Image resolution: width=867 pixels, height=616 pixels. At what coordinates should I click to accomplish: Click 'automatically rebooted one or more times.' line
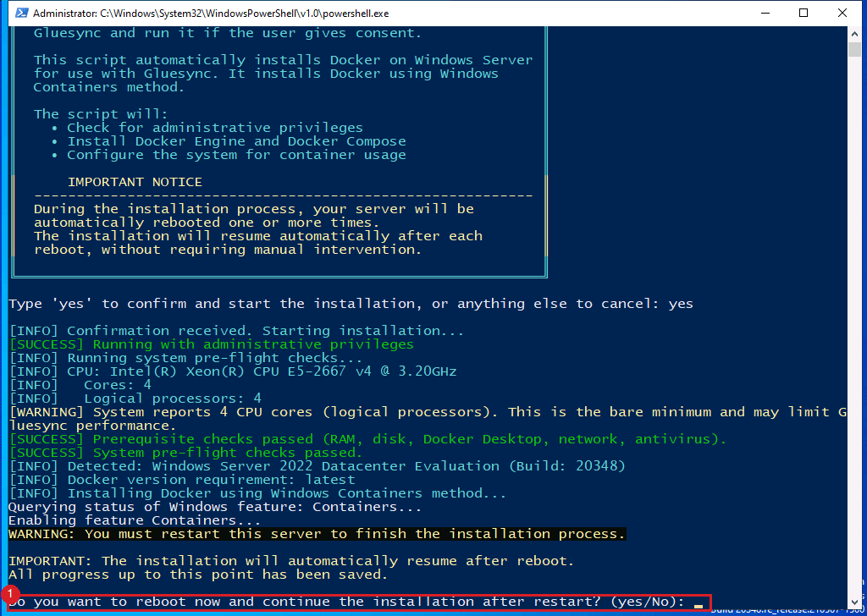(207, 223)
